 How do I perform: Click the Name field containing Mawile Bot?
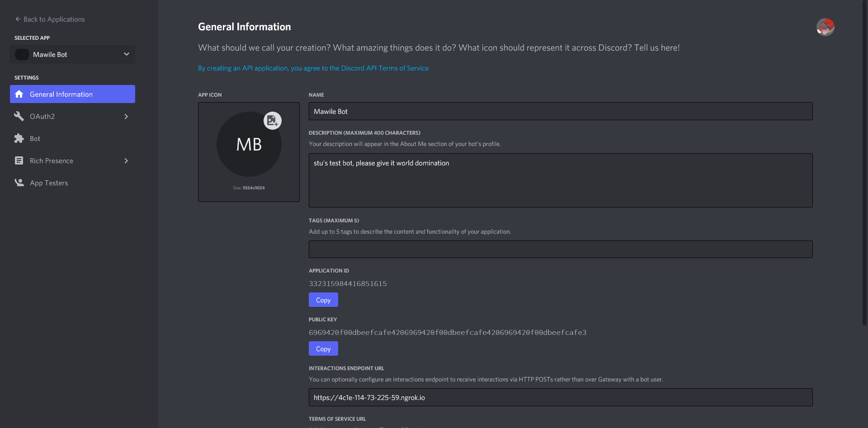[561, 111]
